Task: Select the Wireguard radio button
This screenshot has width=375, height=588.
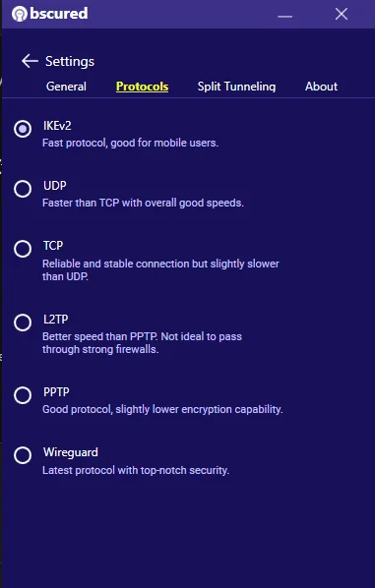Action: (23, 455)
